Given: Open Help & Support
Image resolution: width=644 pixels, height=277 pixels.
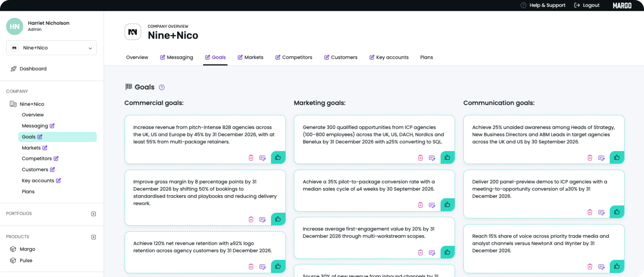Looking at the screenshot, I should (543, 5).
